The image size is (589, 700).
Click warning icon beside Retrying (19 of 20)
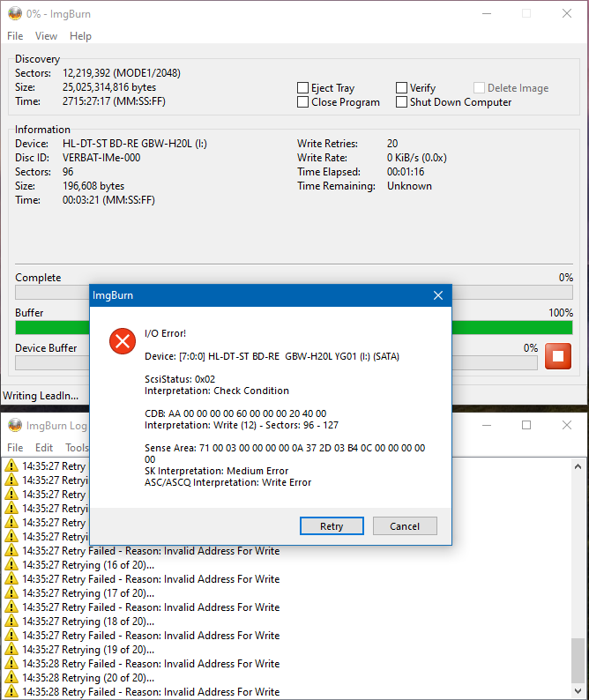click(x=11, y=649)
